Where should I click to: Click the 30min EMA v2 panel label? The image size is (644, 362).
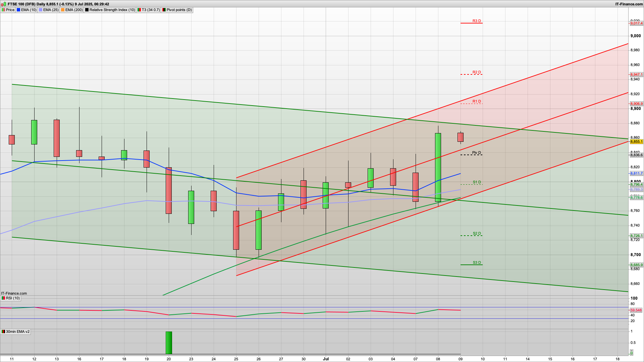(x=15, y=331)
